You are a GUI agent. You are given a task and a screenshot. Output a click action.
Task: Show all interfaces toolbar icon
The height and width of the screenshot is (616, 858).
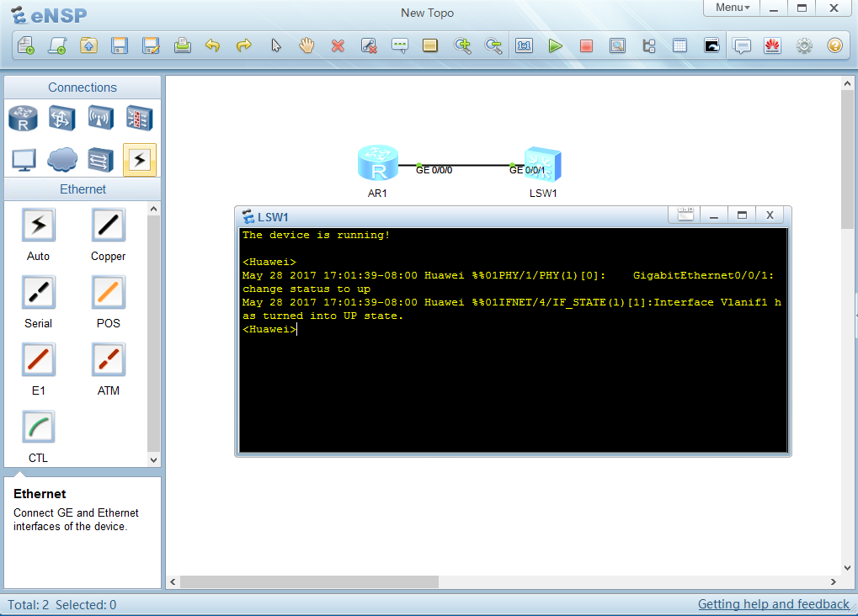click(x=649, y=45)
